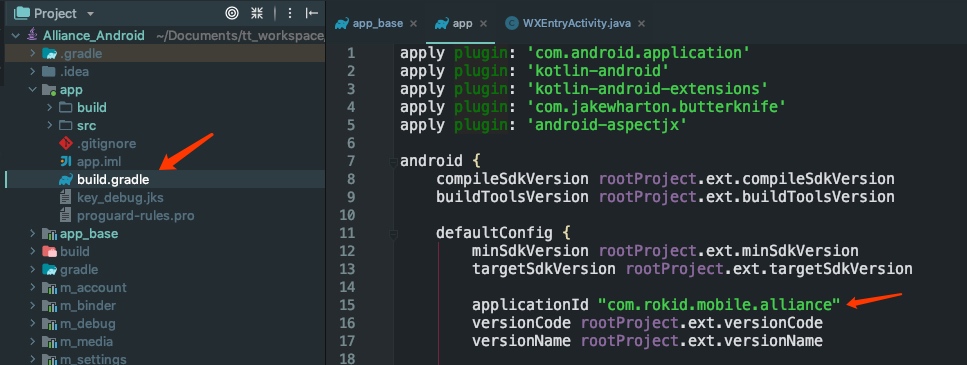Select proguard-rules.pro file

(x=135, y=216)
